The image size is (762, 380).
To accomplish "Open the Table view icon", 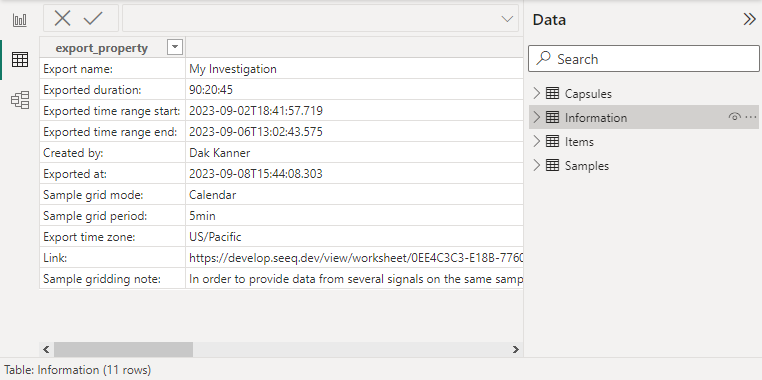I will pyautogui.click(x=20, y=60).
